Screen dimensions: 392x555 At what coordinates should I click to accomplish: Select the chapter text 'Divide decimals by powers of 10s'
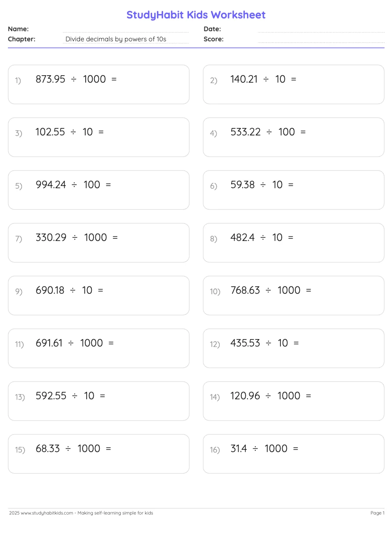[116, 39]
